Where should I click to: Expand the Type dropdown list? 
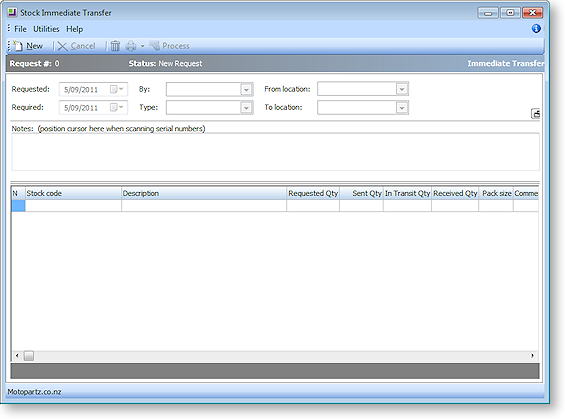(x=246, y=108)
